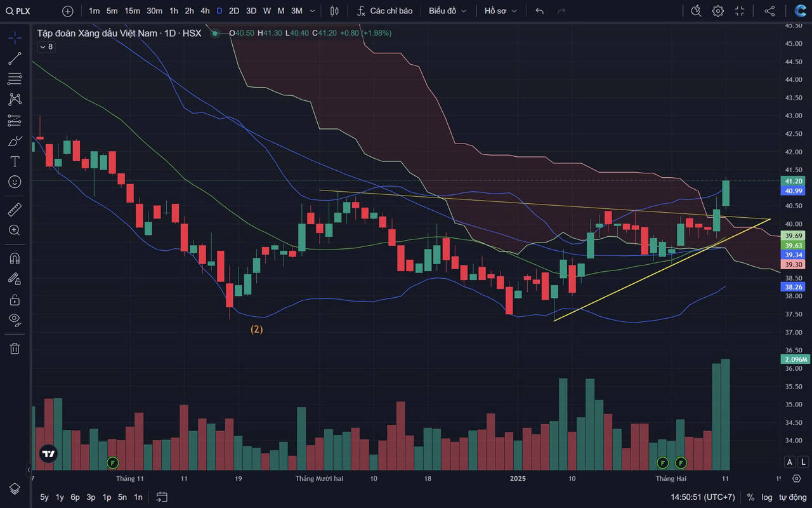The image size is (812, 508).
Task: Open the price axis settings gear
Action: pyautogui.click(x=797, y=479)
